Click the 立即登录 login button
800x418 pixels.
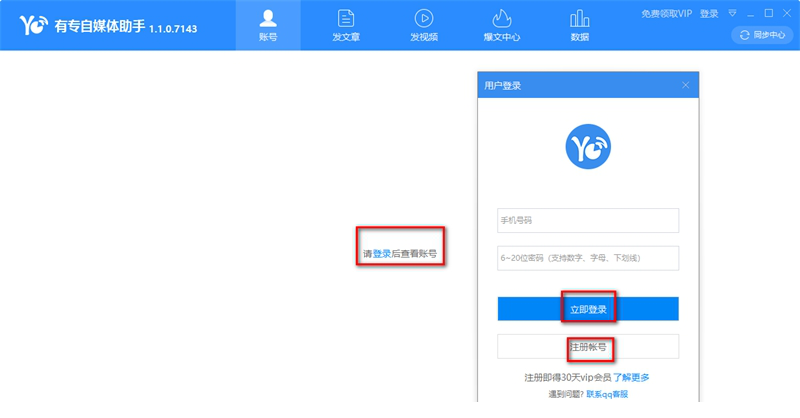(588, 309)
